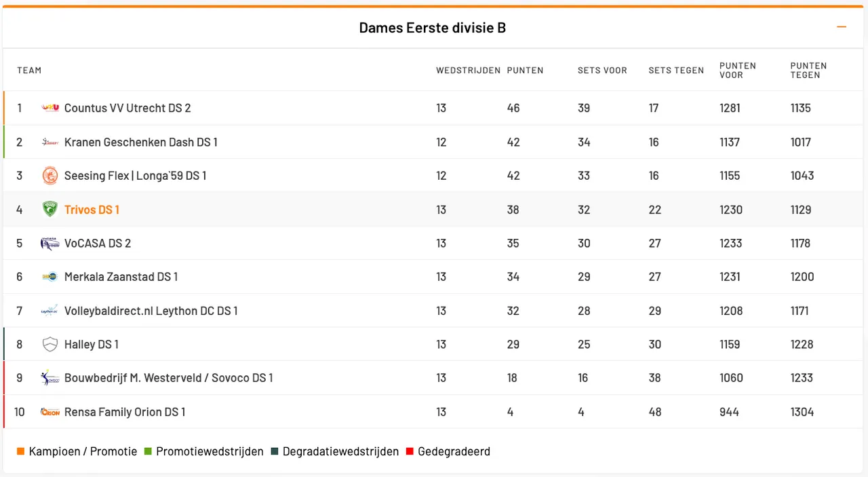
Task: Open Bouwbedrijf M. Westerveld / Sovoco DS 1
Action: [168, 378]
